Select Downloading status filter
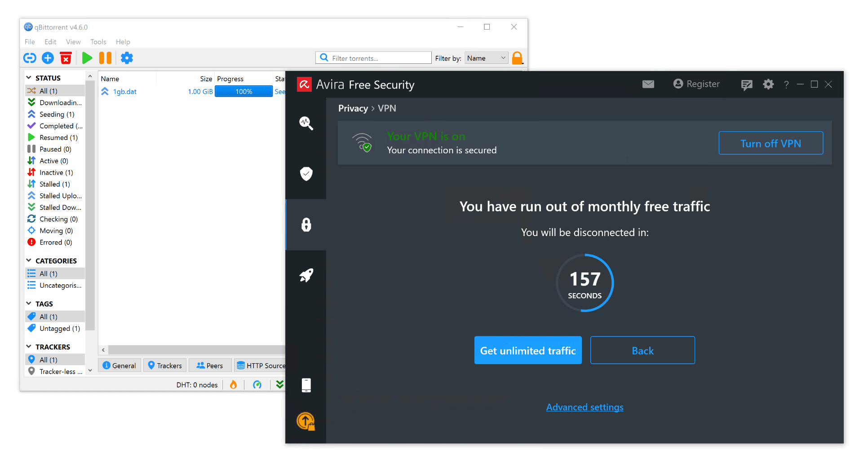868x464 pixels. (55, 103)
